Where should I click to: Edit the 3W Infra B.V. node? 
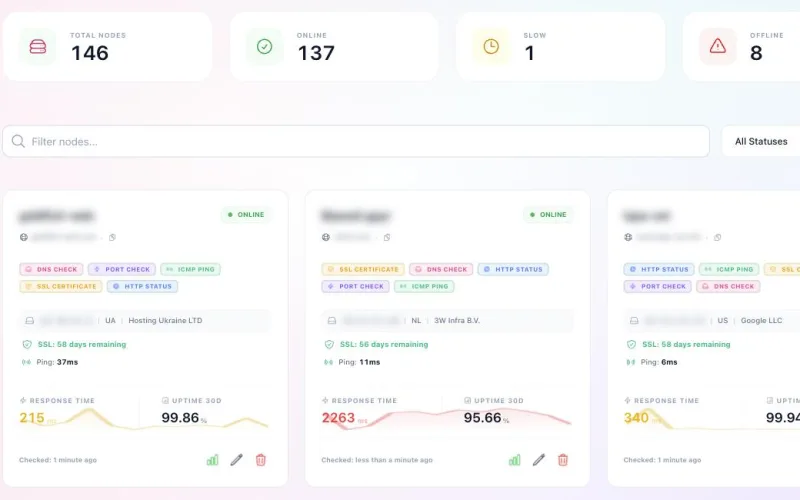click(x=538, y=460)
